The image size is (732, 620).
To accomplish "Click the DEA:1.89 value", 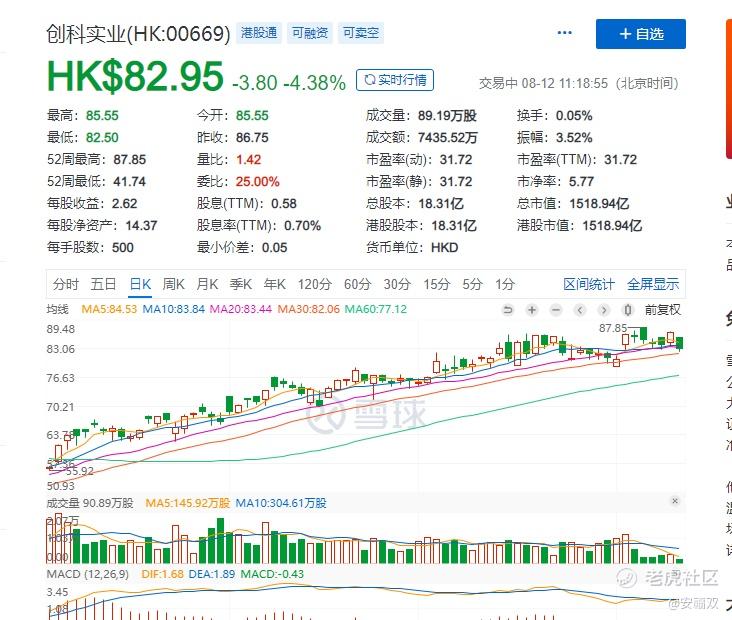I will tap(211, 574).
